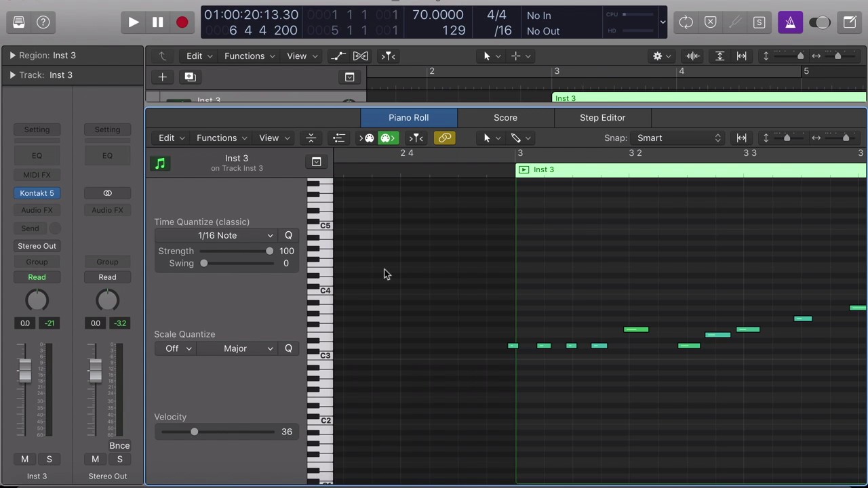Toggle the Count-in switch beside metronome

click(x=820, y=22)
